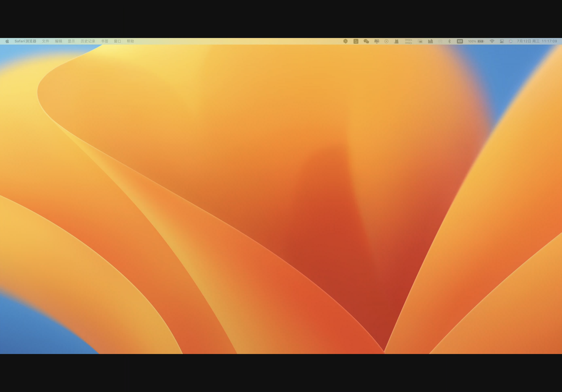Screen dimensions: 562x392
Task: Switch input method via 简拼 icon
Action: click(x=460, y=41)
